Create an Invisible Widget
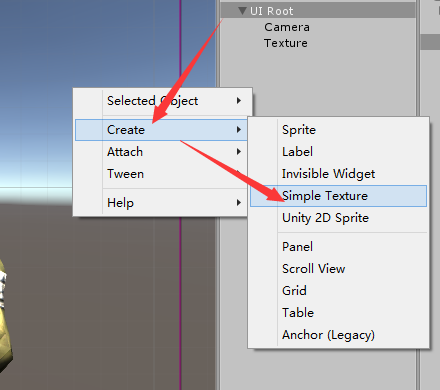Viewport: 440px width, 390px height. [x=338, y=174]
